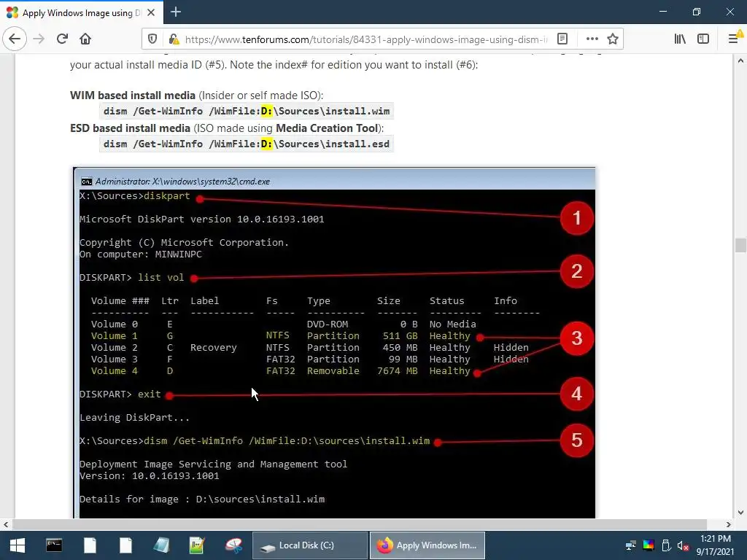Open Command Prompt from taskbar
This screenshot has width=747, height=560.
click(54, 545)
